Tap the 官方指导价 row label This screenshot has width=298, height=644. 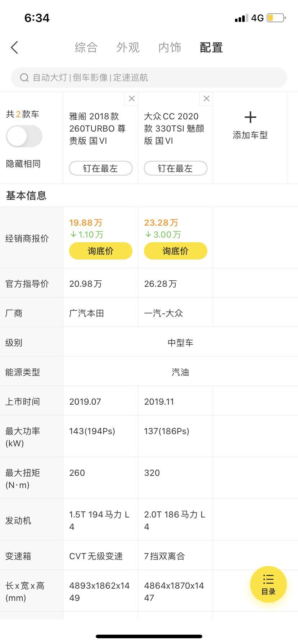(x=27, y=284)
